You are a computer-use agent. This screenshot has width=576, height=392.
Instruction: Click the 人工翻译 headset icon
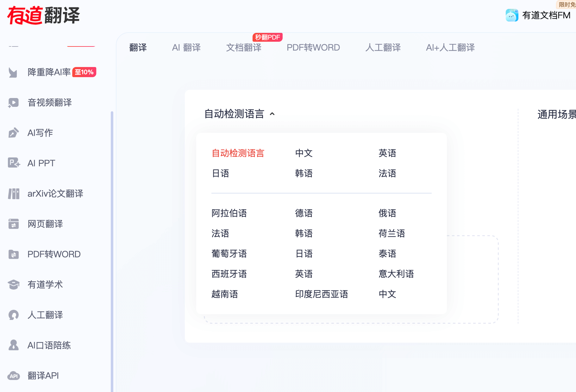pos(14,315)
